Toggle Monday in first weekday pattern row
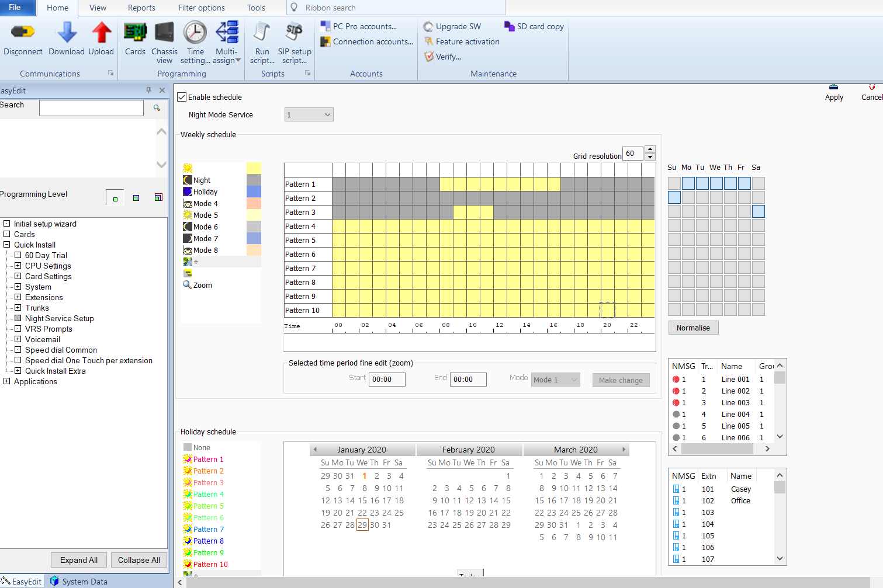Screen dimensions: 883x588 [688, 183]
